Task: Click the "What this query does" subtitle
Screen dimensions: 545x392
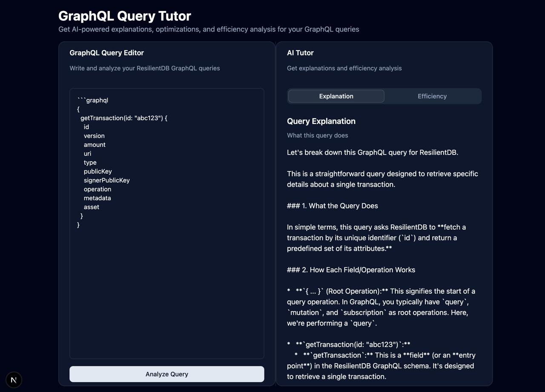Action: (x=317, y=135)
